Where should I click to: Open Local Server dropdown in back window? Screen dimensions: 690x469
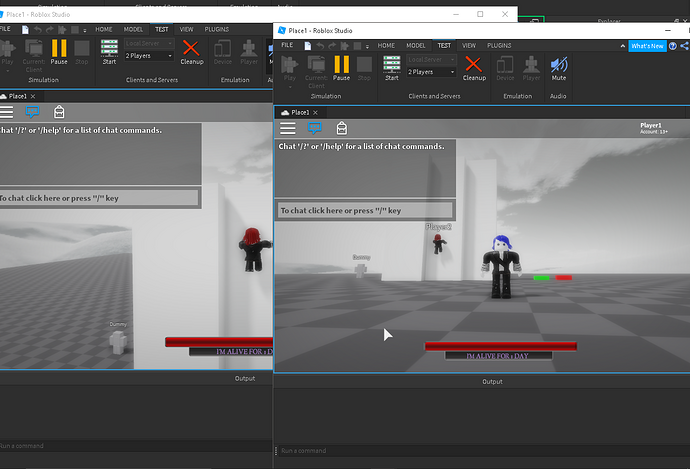pyautogui.click(x=149, y=43)
